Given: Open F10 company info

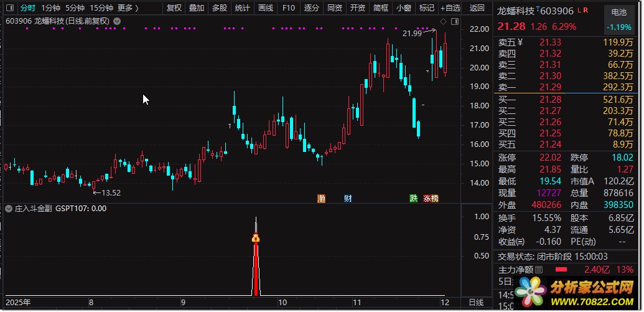Looking at the screenshot, I should 289,8.
